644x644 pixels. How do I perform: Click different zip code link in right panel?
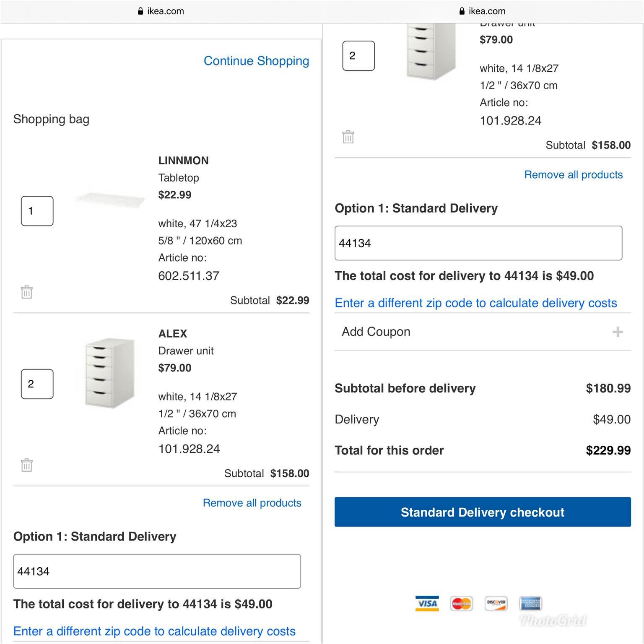click(x=475, y=303)
